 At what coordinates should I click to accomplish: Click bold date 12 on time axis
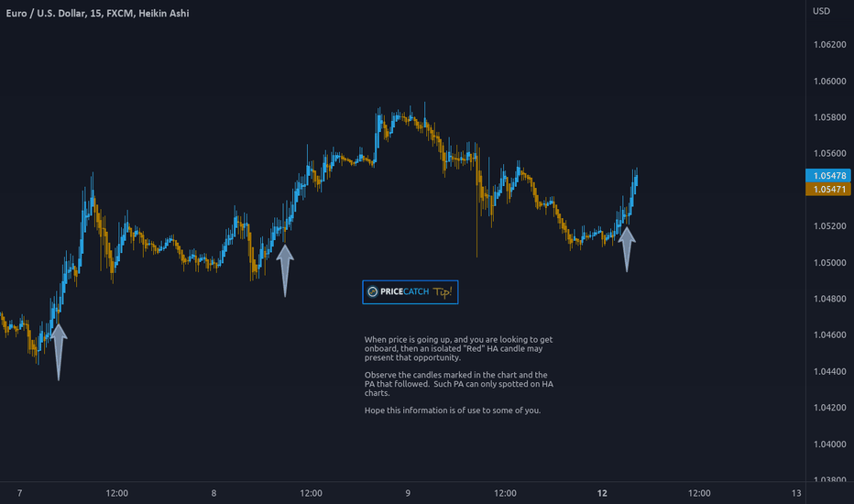point(602,493)
